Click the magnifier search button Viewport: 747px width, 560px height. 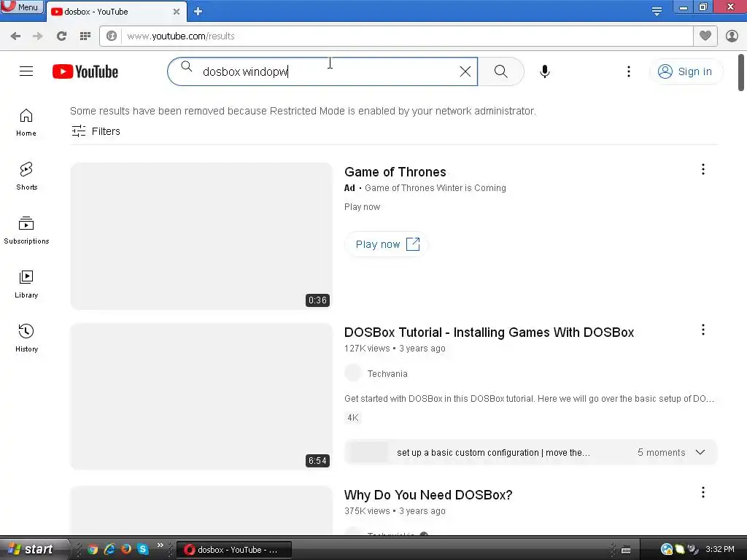point(500,71)
